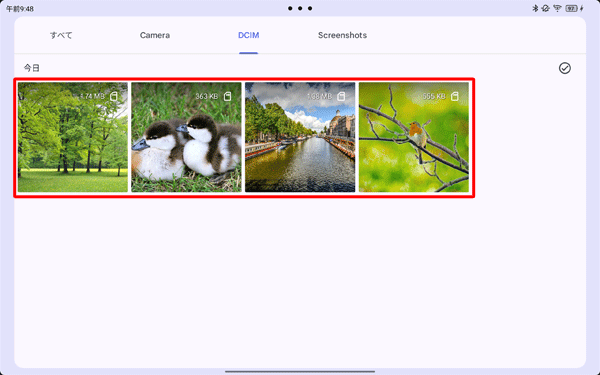Click the 今日 date header
This screenshot has width=600, height=375.
click(32, 68)
